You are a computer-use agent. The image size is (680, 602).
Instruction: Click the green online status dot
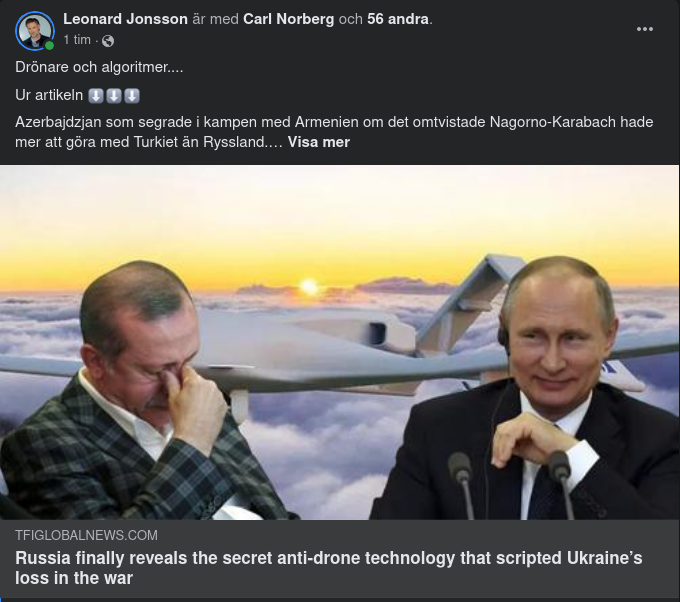click(49, 45)
